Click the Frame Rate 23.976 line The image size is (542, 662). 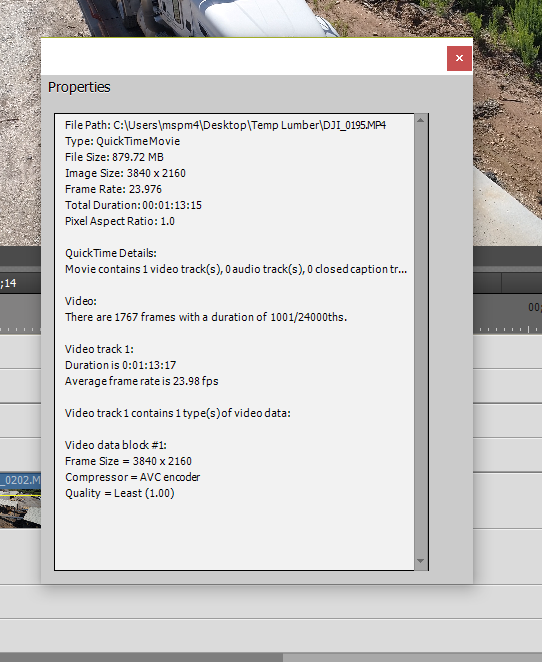[114, 189]
